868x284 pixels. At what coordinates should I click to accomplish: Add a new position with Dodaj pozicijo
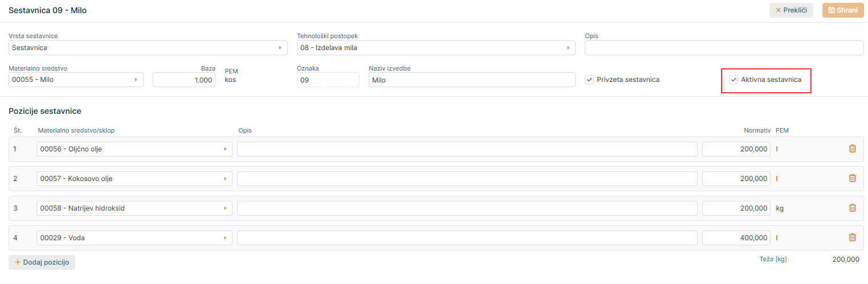coord(42,262)
